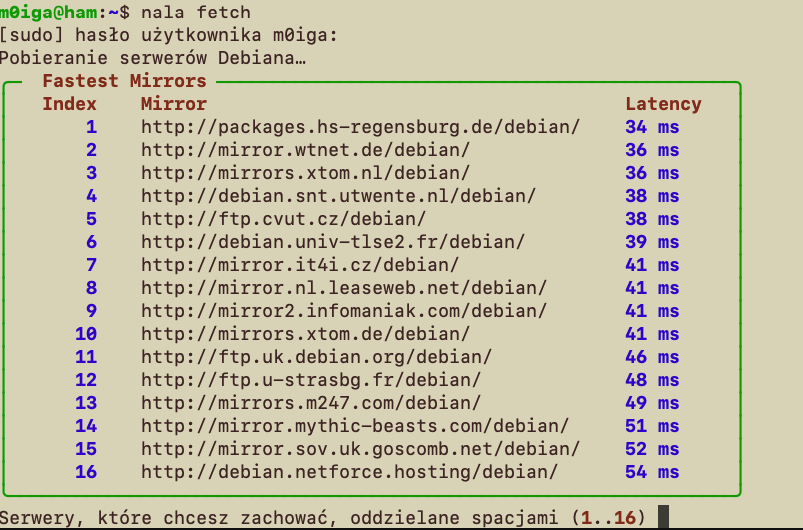Click the Fastest Mirrors panel title
The height and width of the screenshot is (530, 803).
coord(124,81)
